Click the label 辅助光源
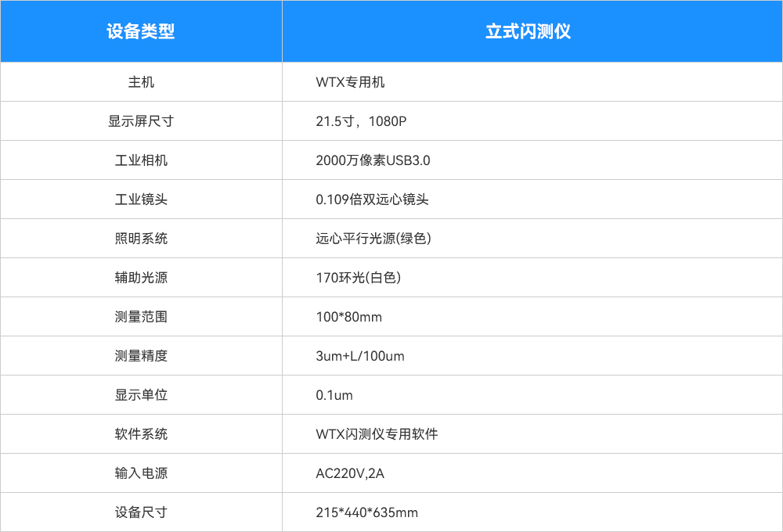Viewport: 783px width, 532px height. pos(141,278)
